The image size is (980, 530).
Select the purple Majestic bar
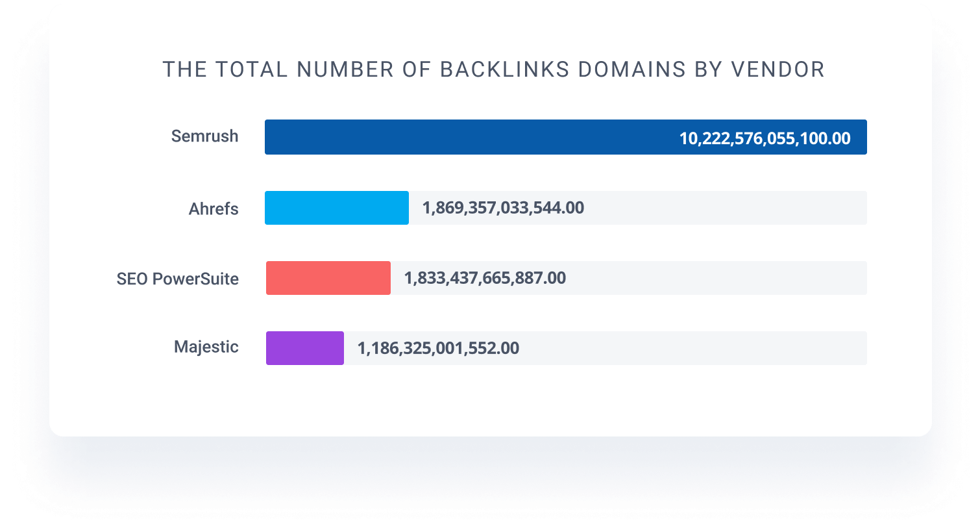[304, 348]
